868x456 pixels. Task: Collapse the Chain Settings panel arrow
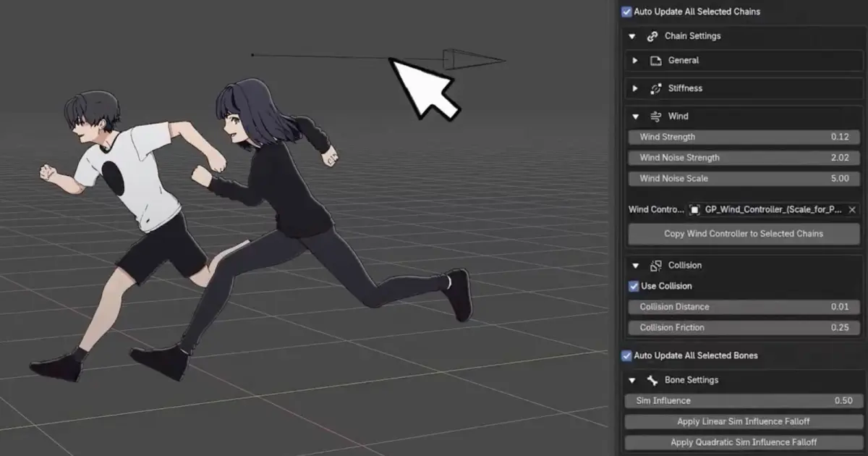pyautogui.click(x=631, y=36)
